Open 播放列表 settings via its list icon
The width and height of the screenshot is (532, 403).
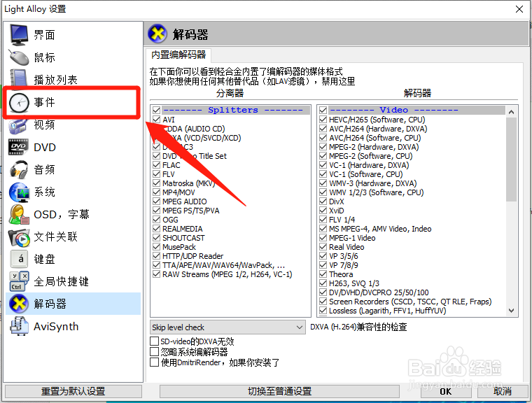pyautogui.click(x=19, y=78)
